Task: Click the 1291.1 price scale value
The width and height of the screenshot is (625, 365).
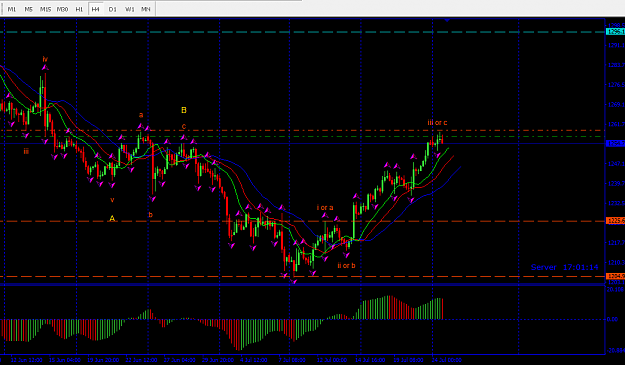Action: pyautogui.click(x=616, y=45)
